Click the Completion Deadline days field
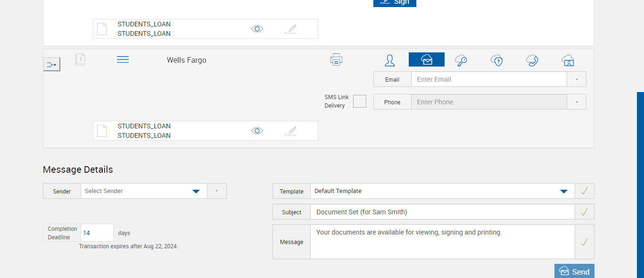Screen dimensions: 644x278 click(97, 233)
